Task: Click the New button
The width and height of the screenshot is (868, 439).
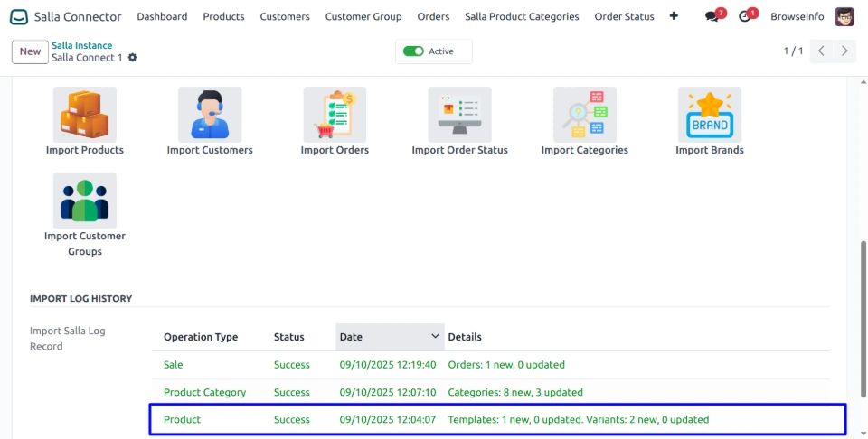Action: click(x=30, y=51)
